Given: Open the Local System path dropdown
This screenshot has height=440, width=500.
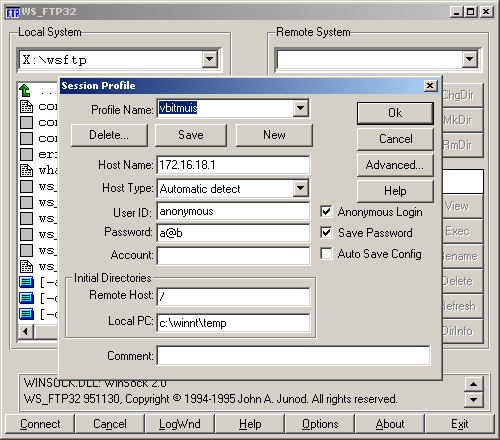Looking at the screenshot, I should [x=210, y=60].
